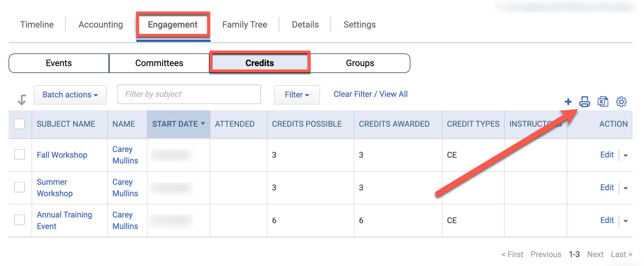Focus the Filter by subject field
Screen dimensions: 644x266
(x=189, y=94)
